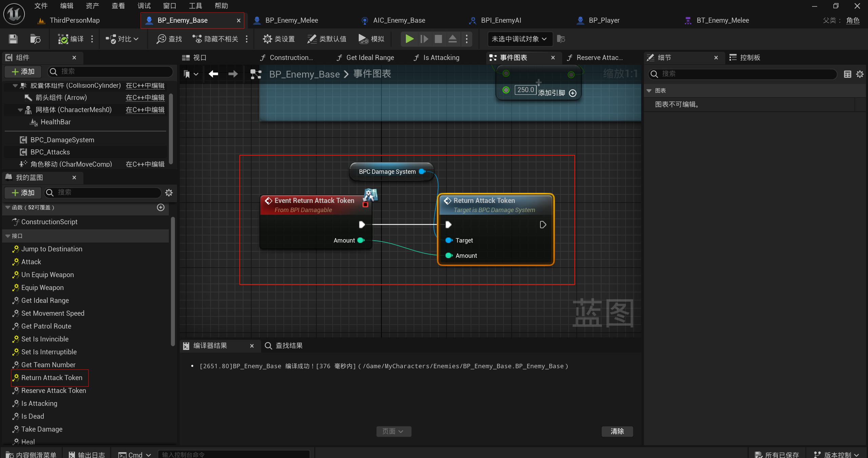Toggle Hide Unrelated nodes

click(215, 39)
